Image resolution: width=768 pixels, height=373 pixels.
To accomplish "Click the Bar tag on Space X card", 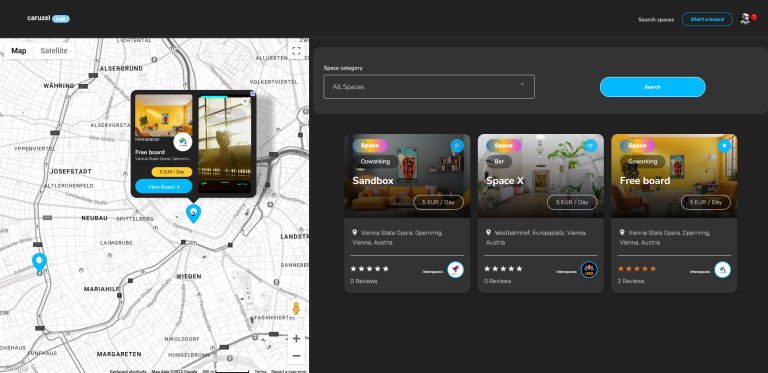I will pyautogui.click(x=499, y=162).
